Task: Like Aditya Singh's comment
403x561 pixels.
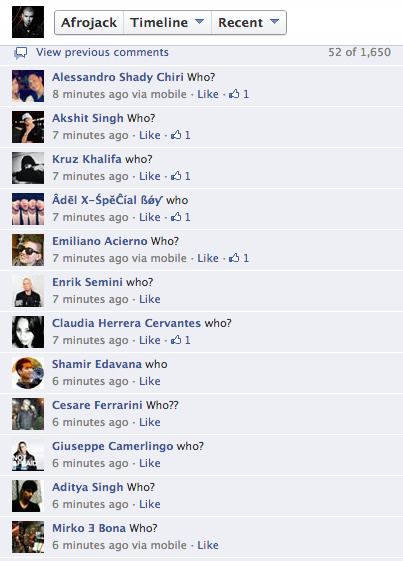Action: point(150,504)
